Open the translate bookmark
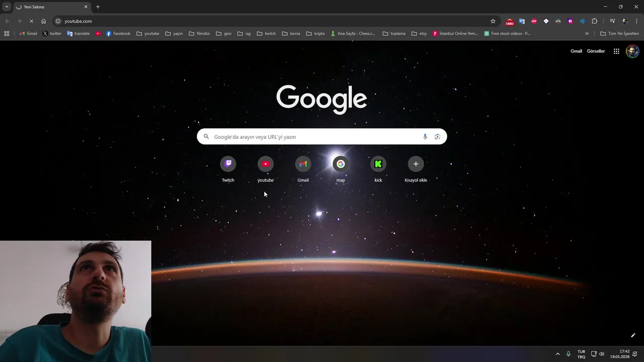 tap(78, 34)
